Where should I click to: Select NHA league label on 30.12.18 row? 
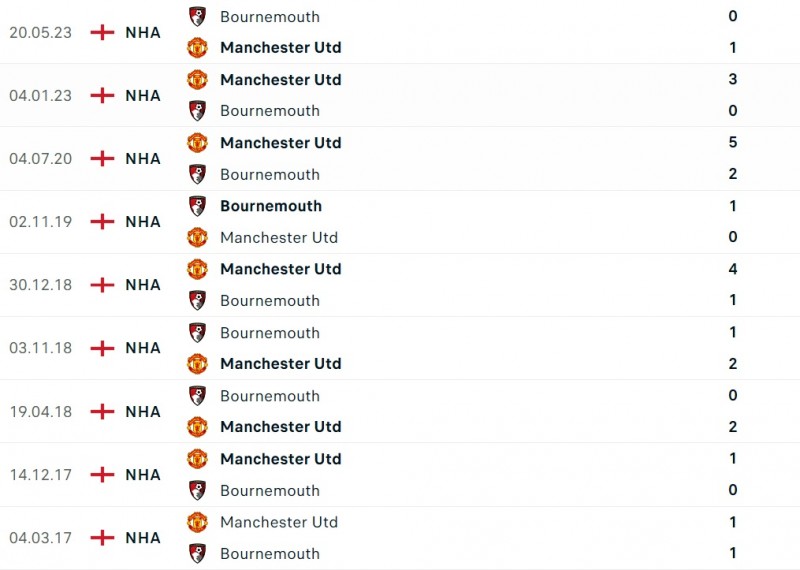[x=143, y=285]
